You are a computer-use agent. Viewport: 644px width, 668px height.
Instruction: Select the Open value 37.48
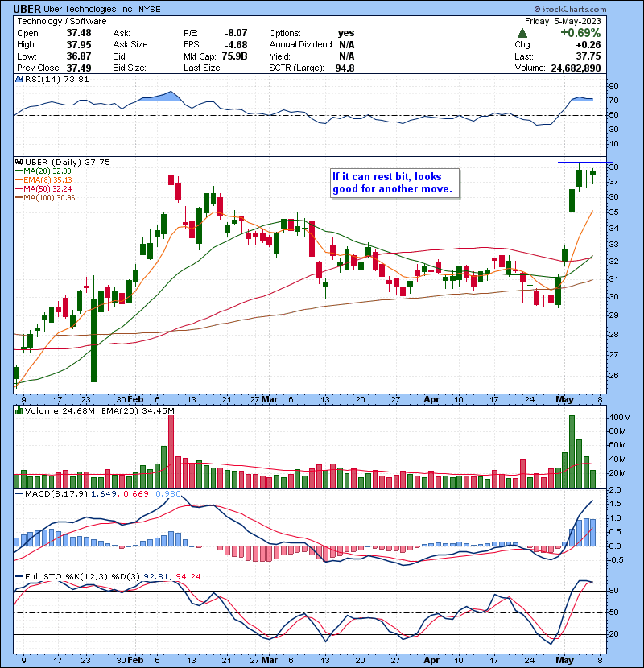[78, 33]
